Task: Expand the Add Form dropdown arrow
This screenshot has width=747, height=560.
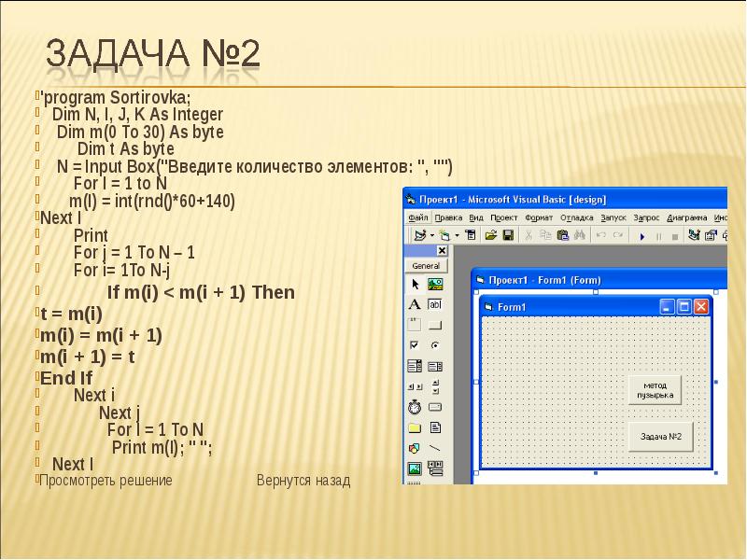Action: pos(456,235)
